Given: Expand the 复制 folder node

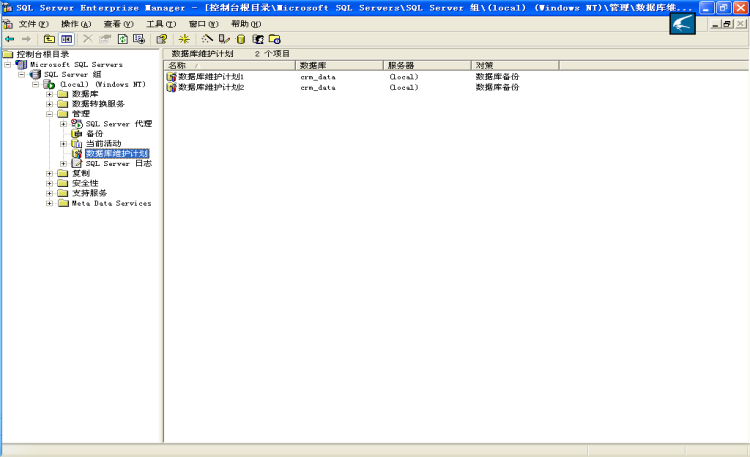Looking at the screenshot, I should [49, 173].
